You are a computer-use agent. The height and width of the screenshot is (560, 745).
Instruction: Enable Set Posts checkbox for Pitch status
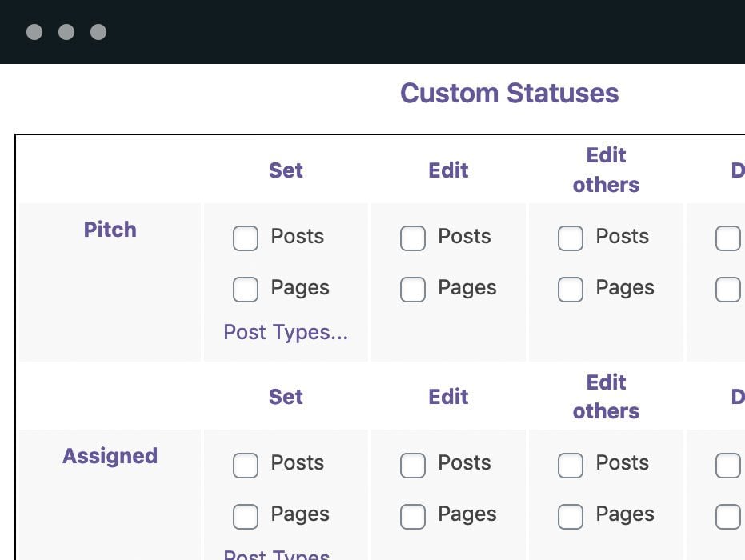(x=246, y=238)
